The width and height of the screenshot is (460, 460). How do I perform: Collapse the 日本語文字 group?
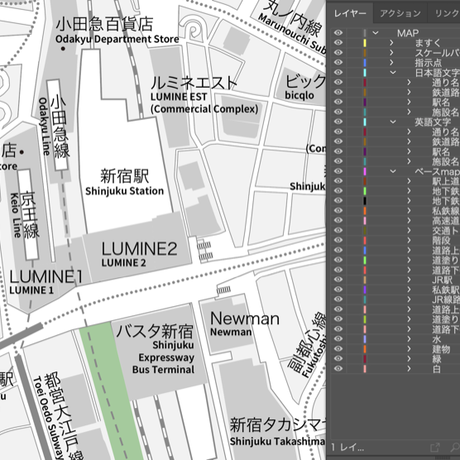click(393, 72)
